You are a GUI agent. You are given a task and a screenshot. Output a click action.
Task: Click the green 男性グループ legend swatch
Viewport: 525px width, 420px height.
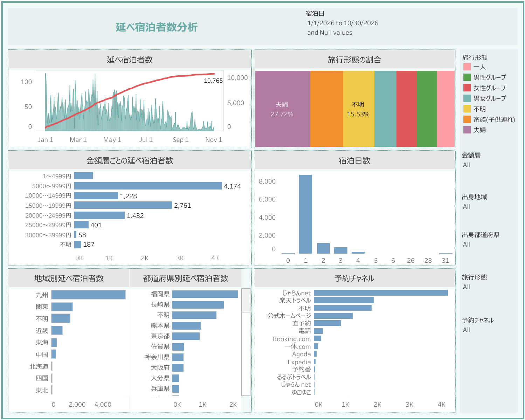467,77
